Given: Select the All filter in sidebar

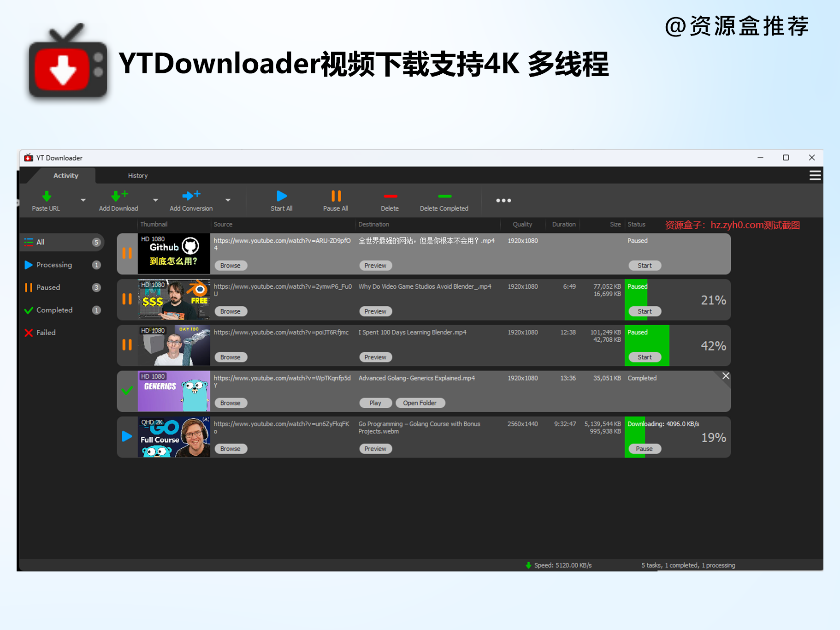Looking at the screenshot, I should pyautogui.click(x=62, y=242).
